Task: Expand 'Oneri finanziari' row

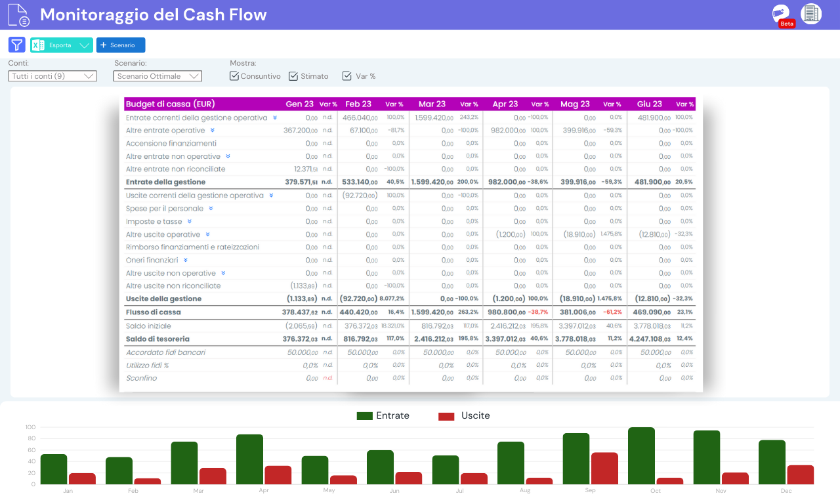Action: [x=185, y=261]
